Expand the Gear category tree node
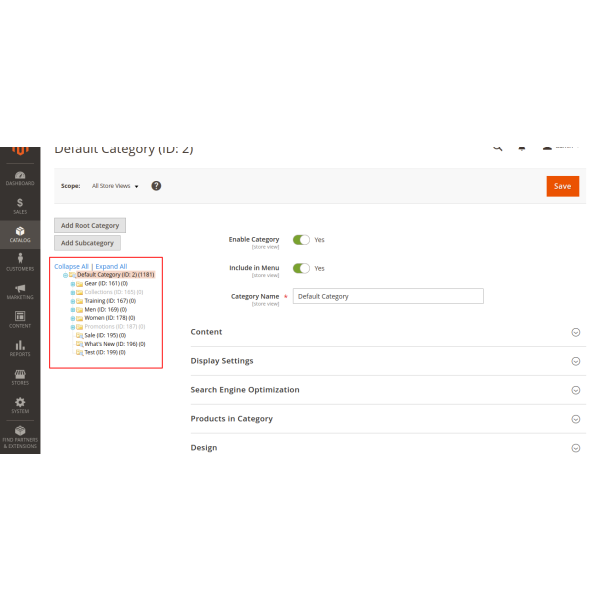The height and width of the screenshot is (600, 600). pos(73,283)
